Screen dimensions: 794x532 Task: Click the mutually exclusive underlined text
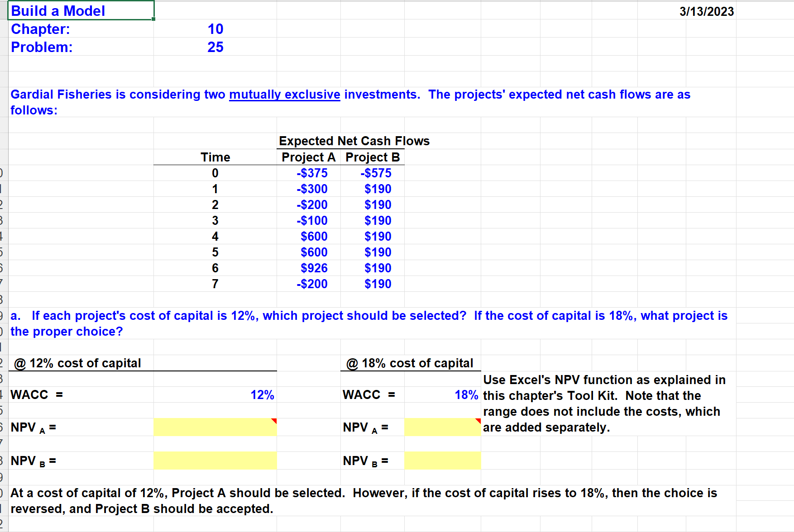tap(284, 94)
